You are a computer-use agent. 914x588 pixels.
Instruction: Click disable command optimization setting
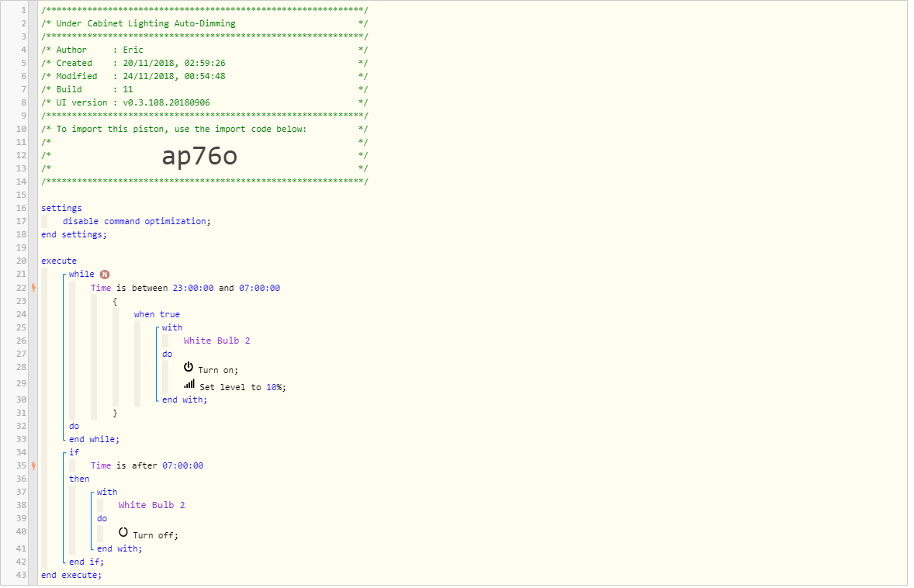coord(137,221)
